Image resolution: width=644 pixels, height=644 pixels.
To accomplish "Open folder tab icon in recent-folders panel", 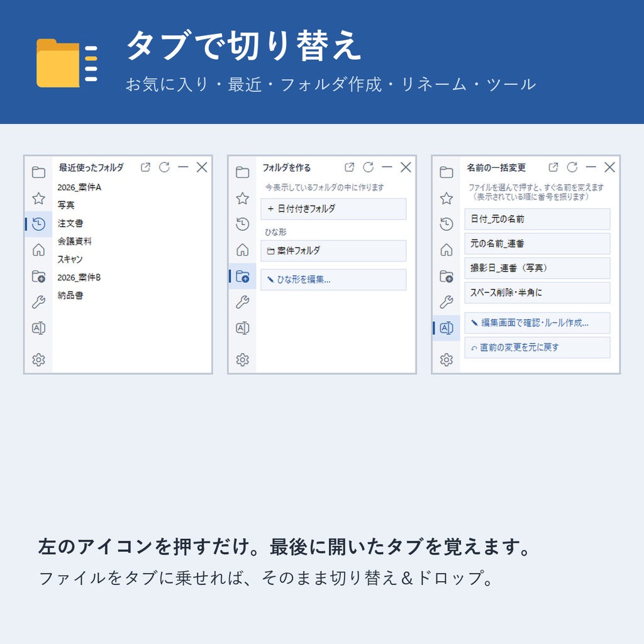I will (x=38, y=172).
